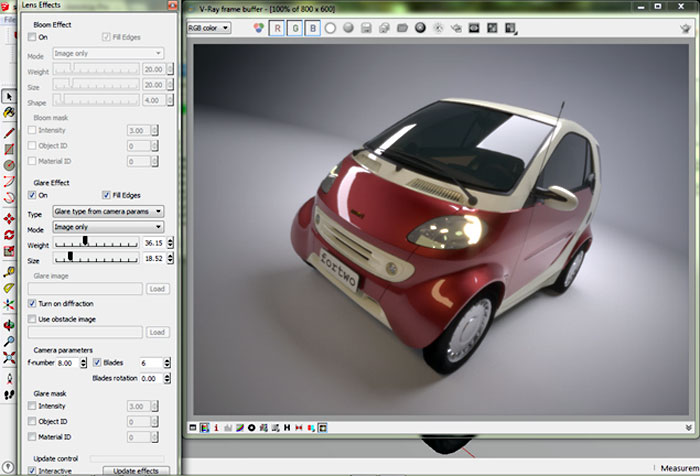
Task: Switch to alpha channel white circle
Action: coord(330,28)
